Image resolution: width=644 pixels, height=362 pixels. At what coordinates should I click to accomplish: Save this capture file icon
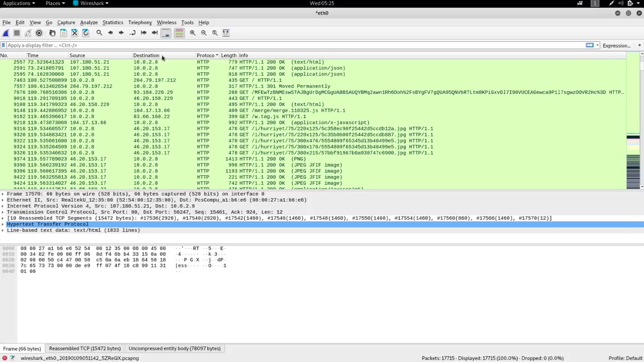[63, 33]
